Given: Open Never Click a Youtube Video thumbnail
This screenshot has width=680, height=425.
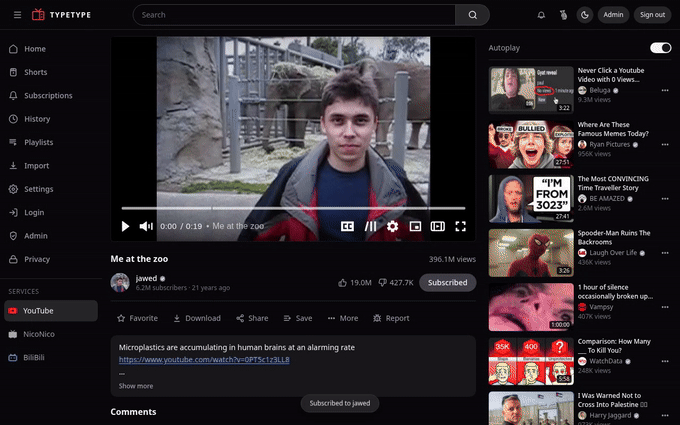Looking at the screenshot, I should click(x=531, y=90).
